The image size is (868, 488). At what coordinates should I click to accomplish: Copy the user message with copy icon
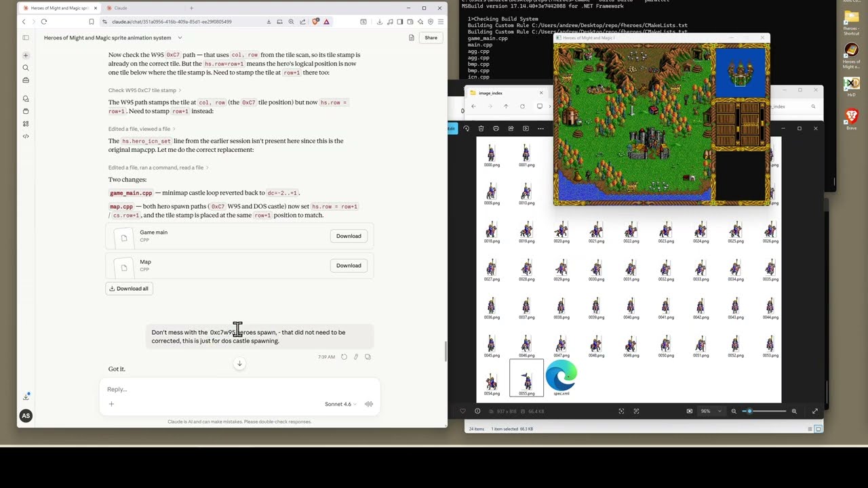[368, 357]
